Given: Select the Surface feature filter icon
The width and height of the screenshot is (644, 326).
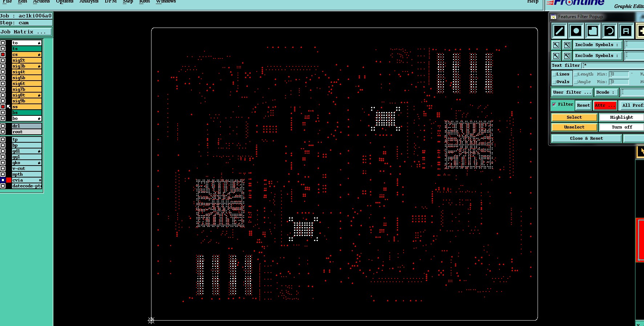Looking at the screenshot, I should click(593, 31).
